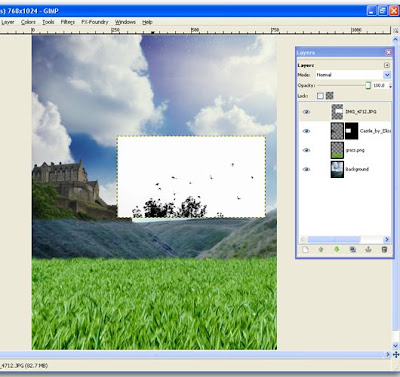Viewport: 400px width, 377px height.
Task: Click the opacity value spinner arrows
Action: 389,86
